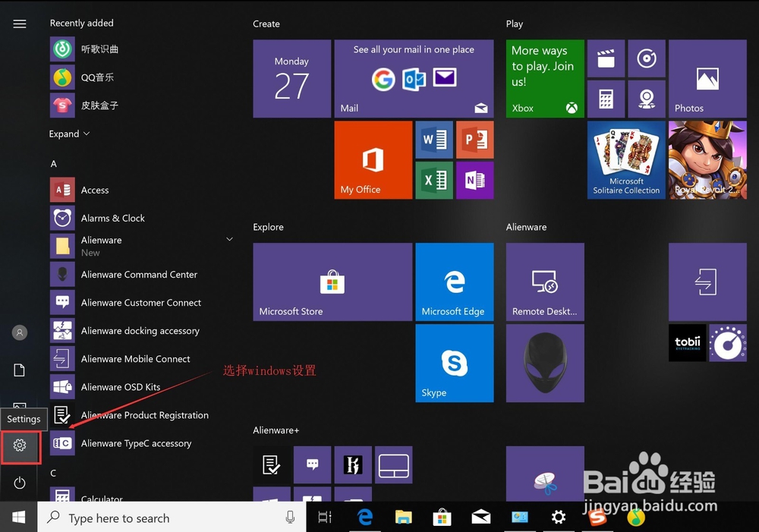The image size is (759, 532).
Task: Open Customer Connect chat tile in Alienware+
Action: [312, 464]
